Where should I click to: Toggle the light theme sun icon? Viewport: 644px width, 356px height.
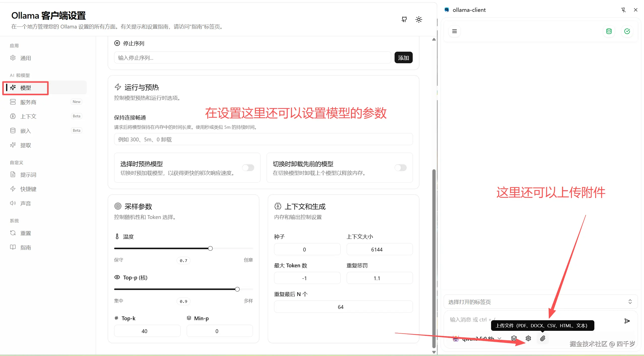click(418, 19)
